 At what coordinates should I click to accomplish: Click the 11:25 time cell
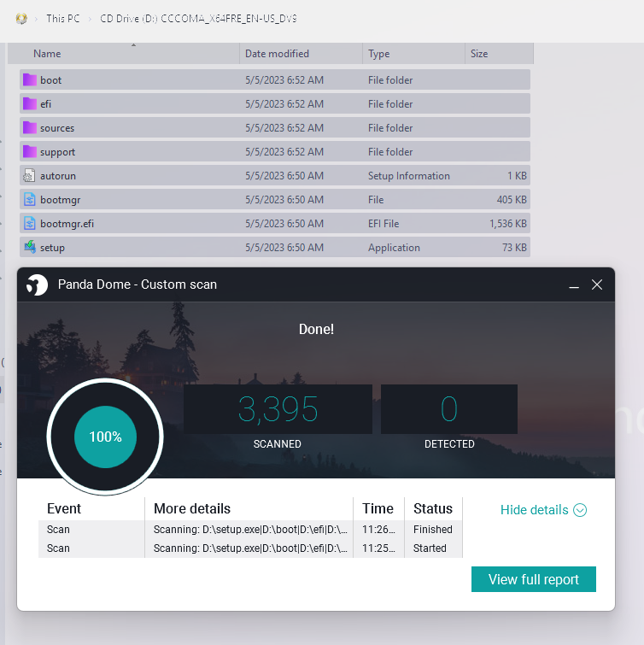[x=378, y=548]
